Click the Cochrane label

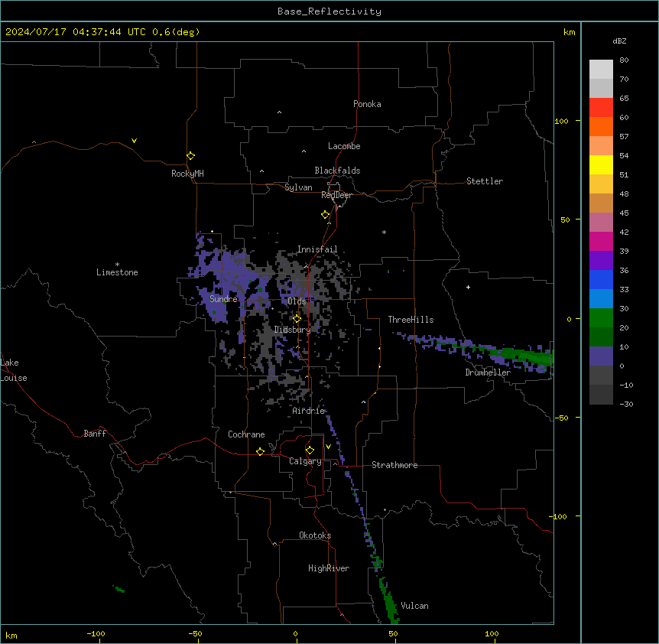246,434
